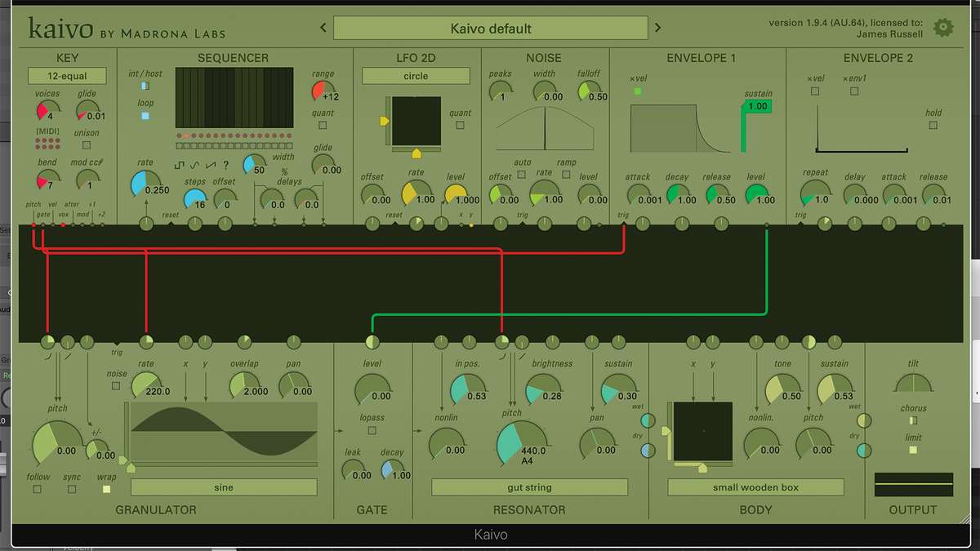Click the previous preset arrow button
Viewport: 980px width, 551px height.
(323, 27)
